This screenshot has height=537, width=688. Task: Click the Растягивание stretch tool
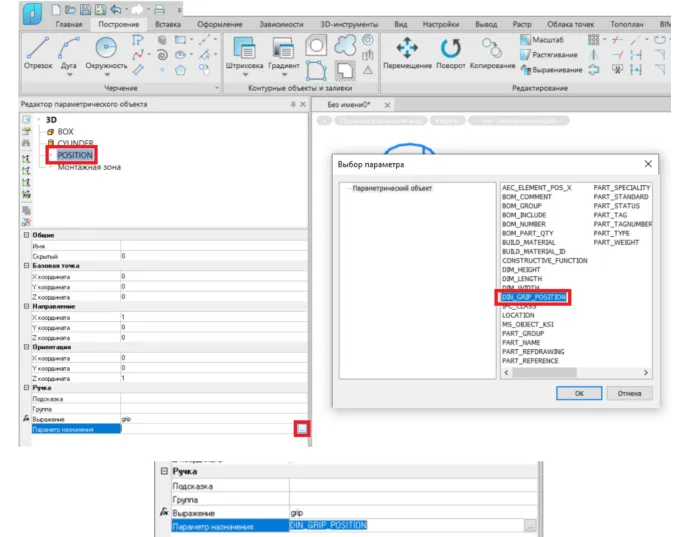548,55
